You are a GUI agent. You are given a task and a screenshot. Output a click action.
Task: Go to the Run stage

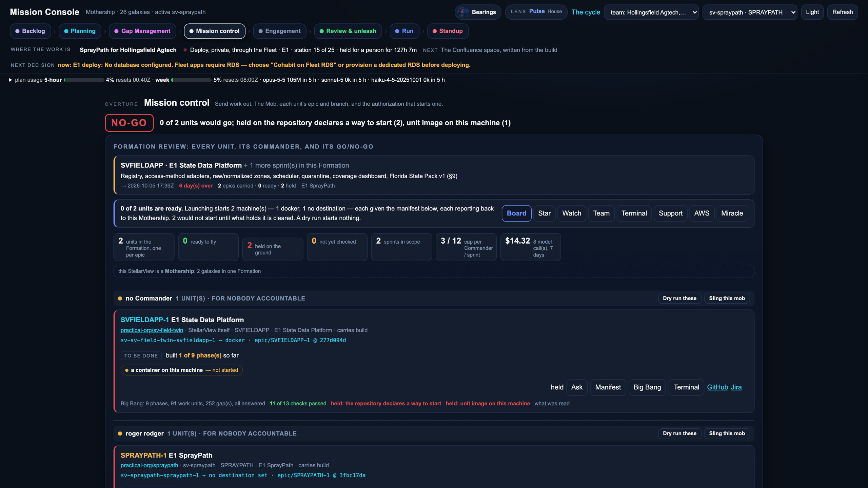point(404,31)
